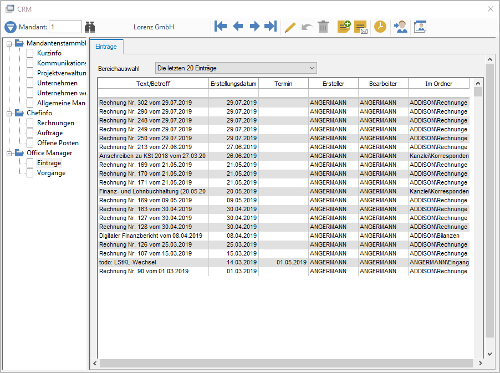Click the Mandantenstamm folder icon
Viewport: 500px width, 373px height.
pyautogui.click(x=19, y=43)
